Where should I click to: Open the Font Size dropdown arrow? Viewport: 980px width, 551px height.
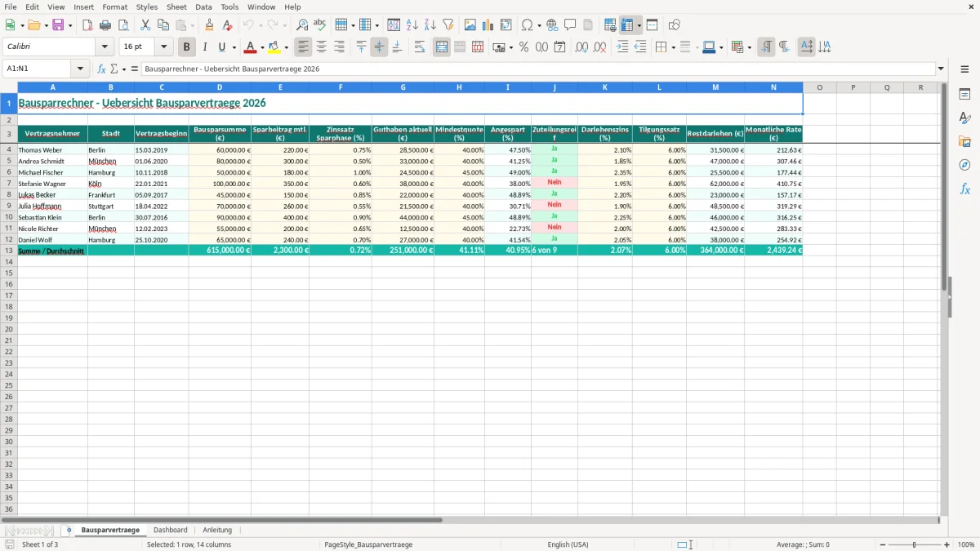coord(163,47)
